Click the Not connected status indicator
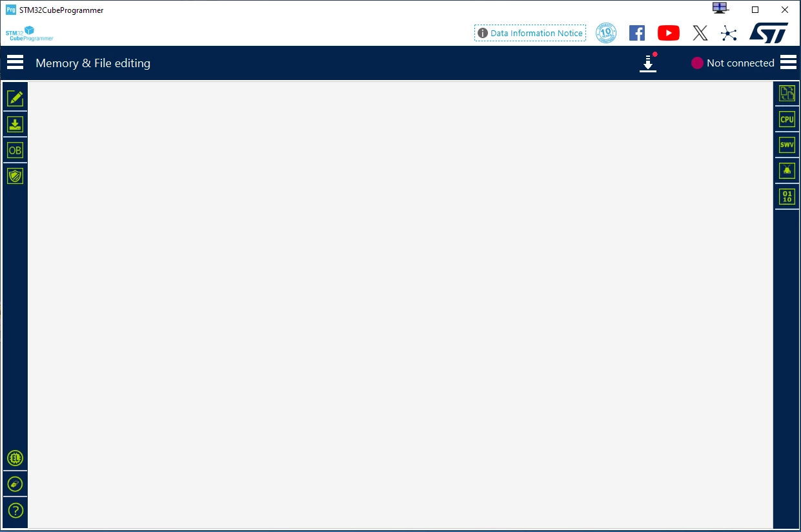This screenshot has width=801, height=532. (x=733, y=63)
